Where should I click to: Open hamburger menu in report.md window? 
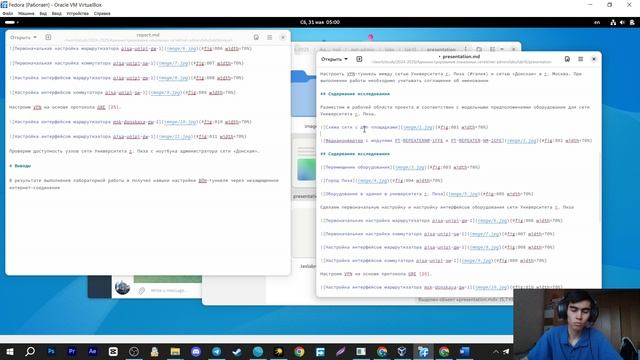tap(269, 37)
